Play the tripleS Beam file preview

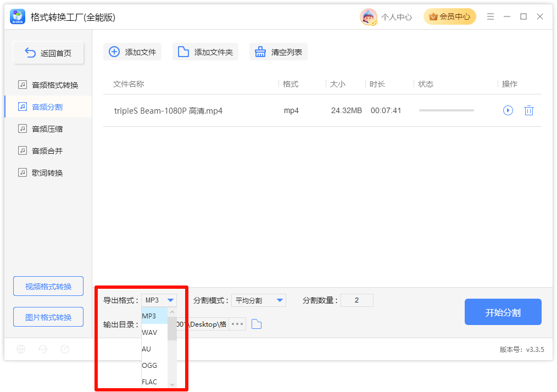[508, 110]
